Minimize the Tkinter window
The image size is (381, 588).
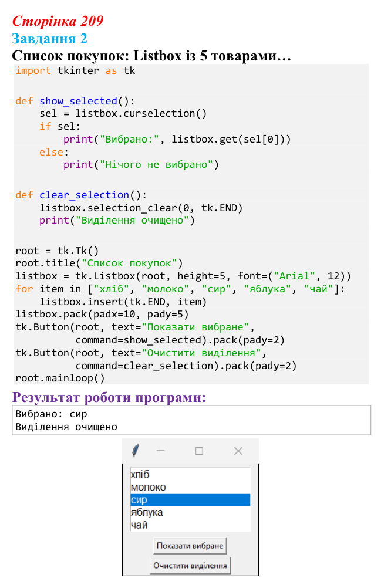[x=160, y=451]
